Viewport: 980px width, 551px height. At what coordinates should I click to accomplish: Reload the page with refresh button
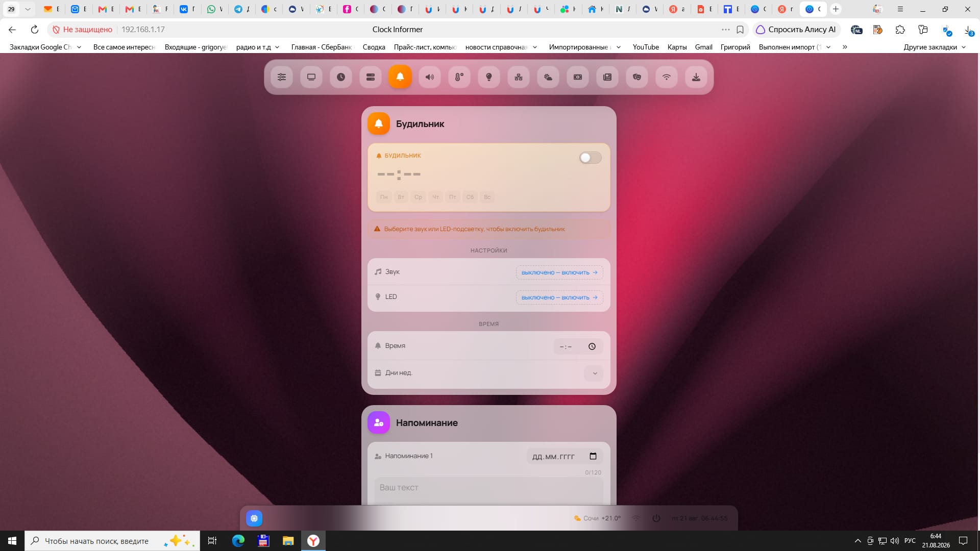35,30
